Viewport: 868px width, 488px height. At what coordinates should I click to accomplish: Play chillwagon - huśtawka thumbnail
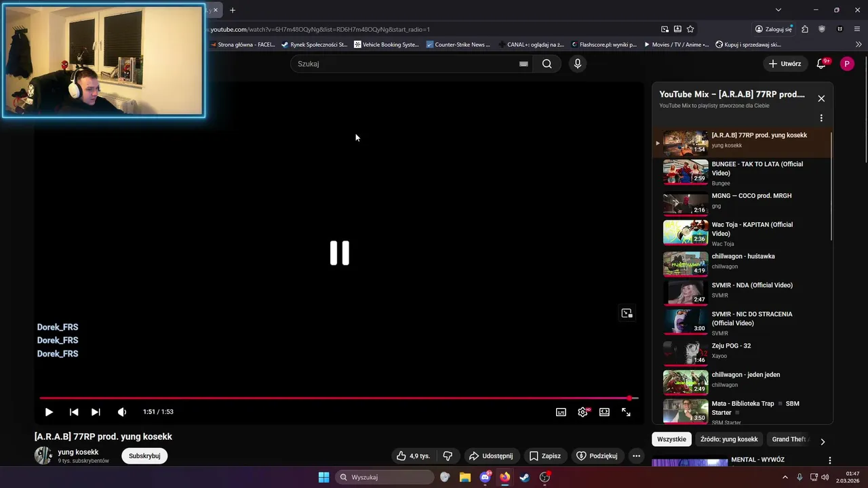tap(686, 264)
